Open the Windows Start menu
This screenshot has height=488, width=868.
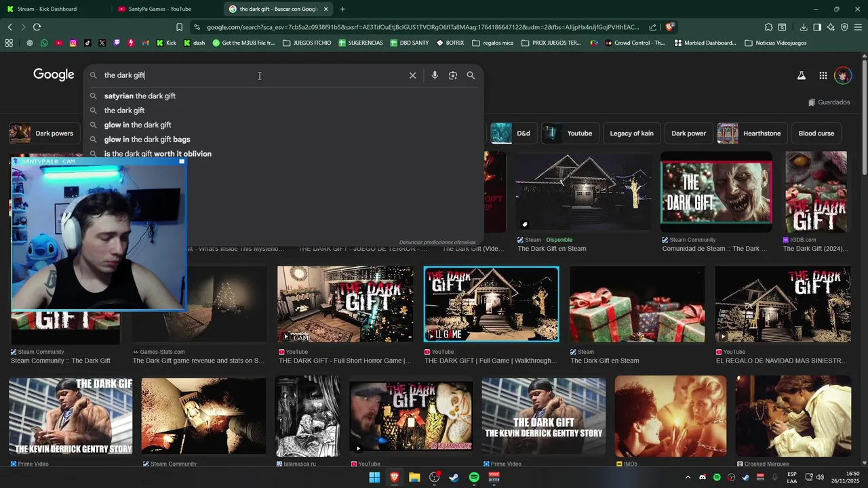click(x=374, y=478)
